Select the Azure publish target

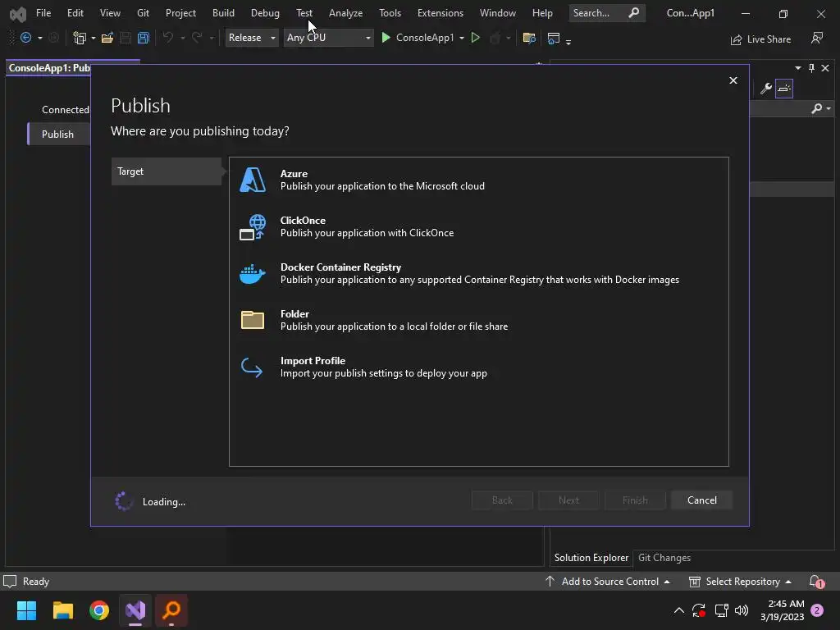point(478,180)
